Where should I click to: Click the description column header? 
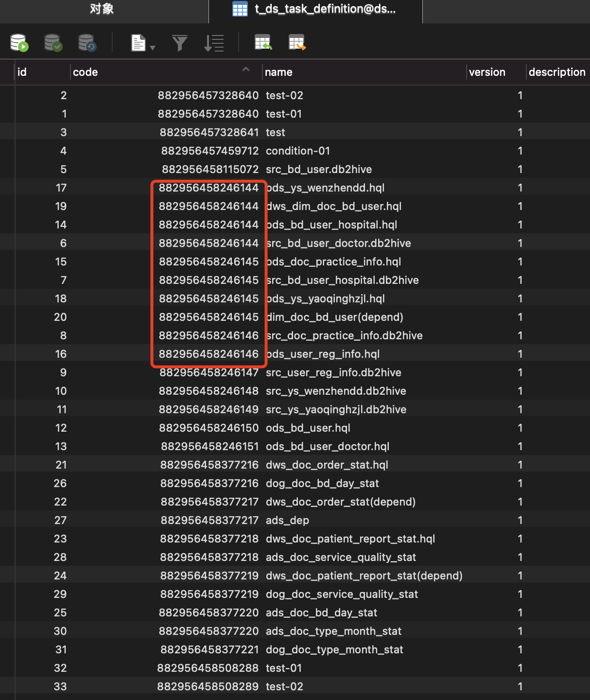click(557, 72)
